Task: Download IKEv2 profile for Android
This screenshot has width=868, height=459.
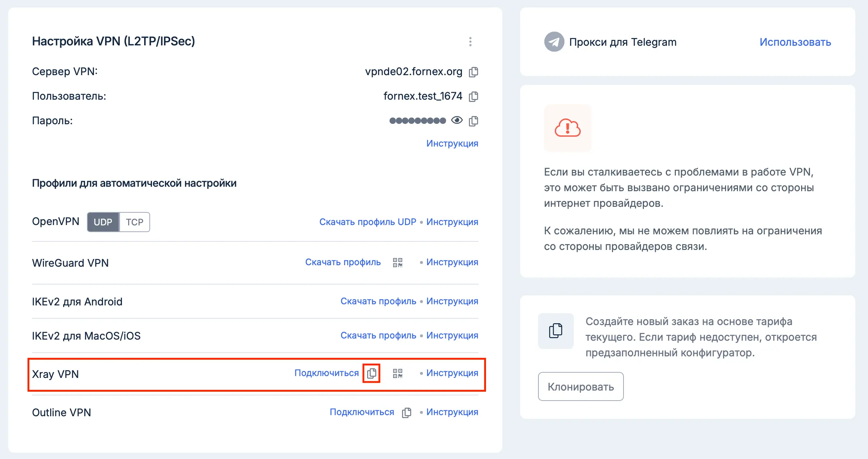Action: [378, 301]
